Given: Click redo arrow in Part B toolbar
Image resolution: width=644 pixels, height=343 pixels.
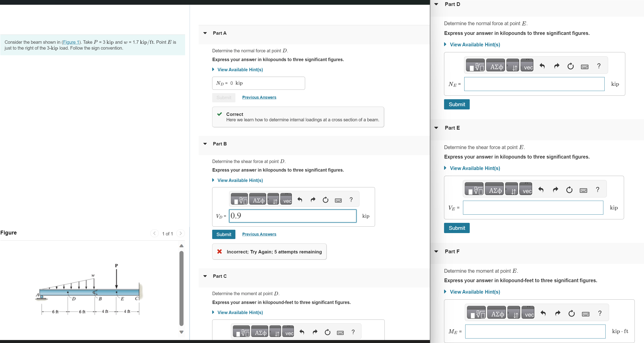Looking at the screenshot, I should point(313,199).
